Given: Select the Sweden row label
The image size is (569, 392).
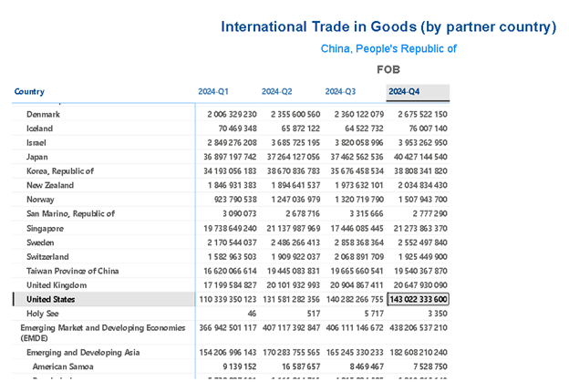Looking at the screenshot, I should (40, 242).
